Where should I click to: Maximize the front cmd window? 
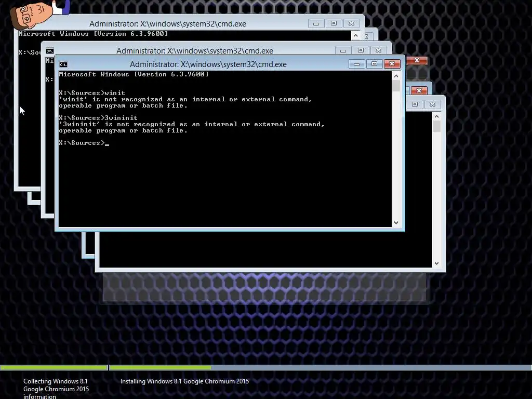pyautogui.click(x=374, y=64)
